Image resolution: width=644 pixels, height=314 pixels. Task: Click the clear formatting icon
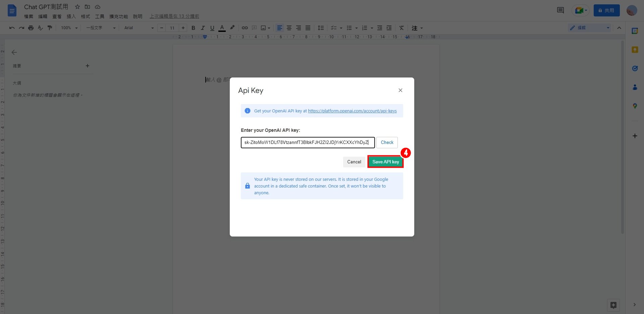401,28
